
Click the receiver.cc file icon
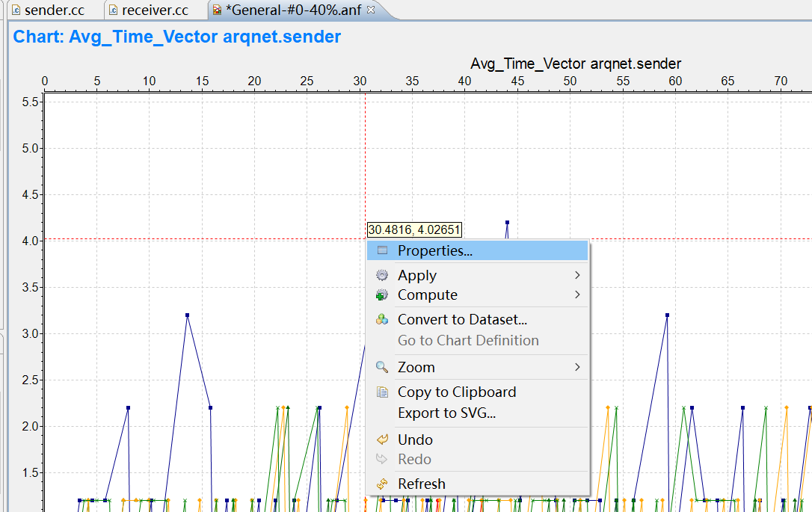tap(113, 10)
